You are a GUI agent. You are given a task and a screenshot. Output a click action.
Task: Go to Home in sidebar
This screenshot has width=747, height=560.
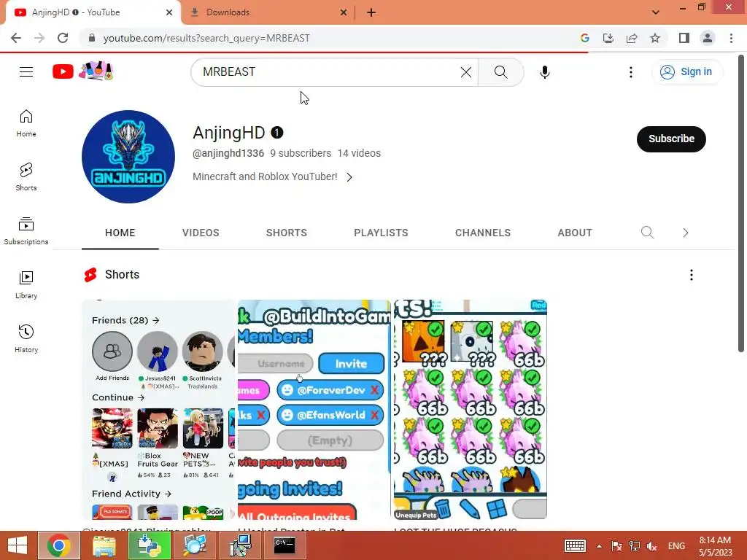click(26, 122)
